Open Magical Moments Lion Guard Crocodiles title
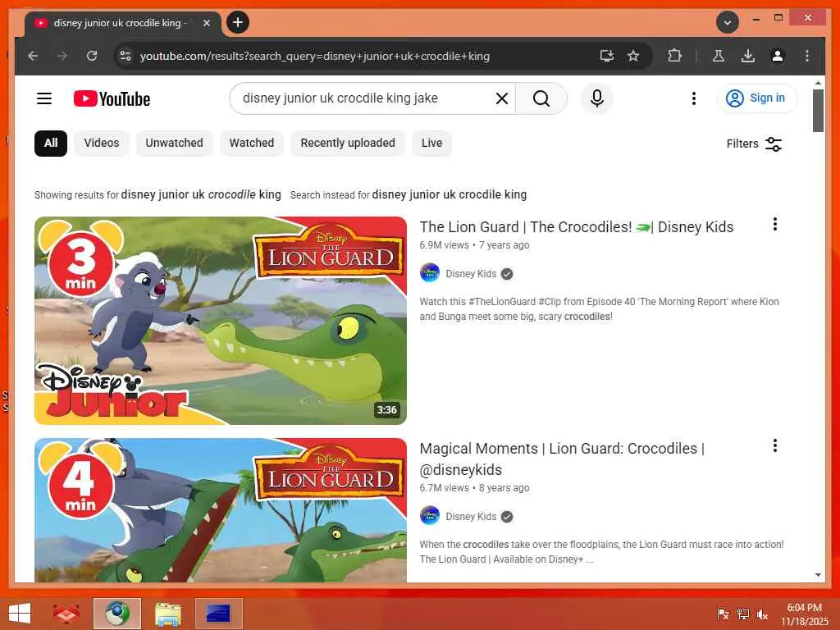This screenshot has height=630, width=840. coord(562,459)
